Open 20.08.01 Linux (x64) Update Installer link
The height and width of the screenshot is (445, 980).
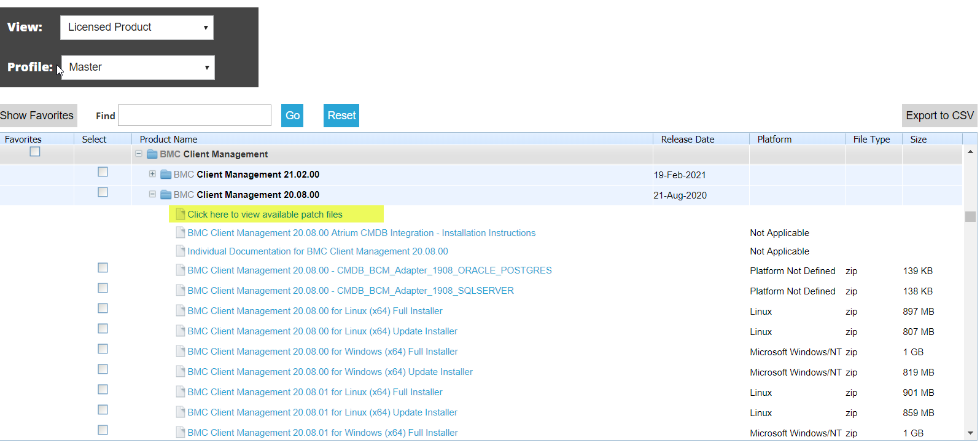(322, 412)
